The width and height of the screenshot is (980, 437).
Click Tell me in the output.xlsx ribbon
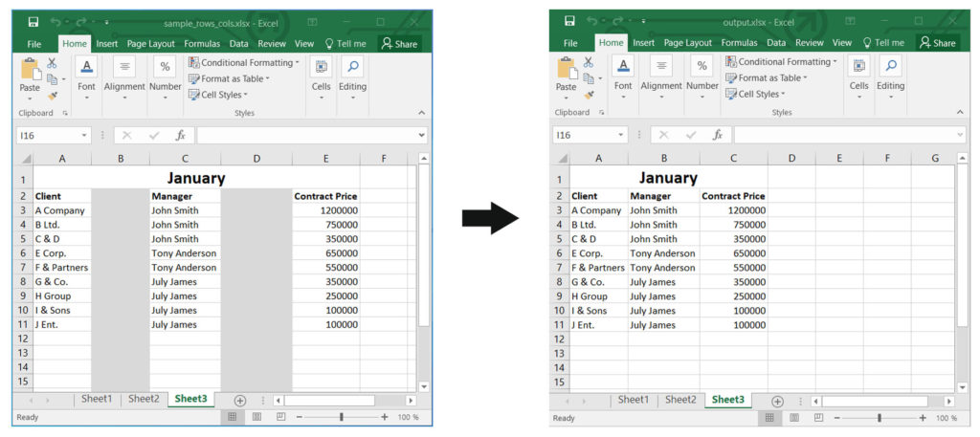click(x=881, y=43)
